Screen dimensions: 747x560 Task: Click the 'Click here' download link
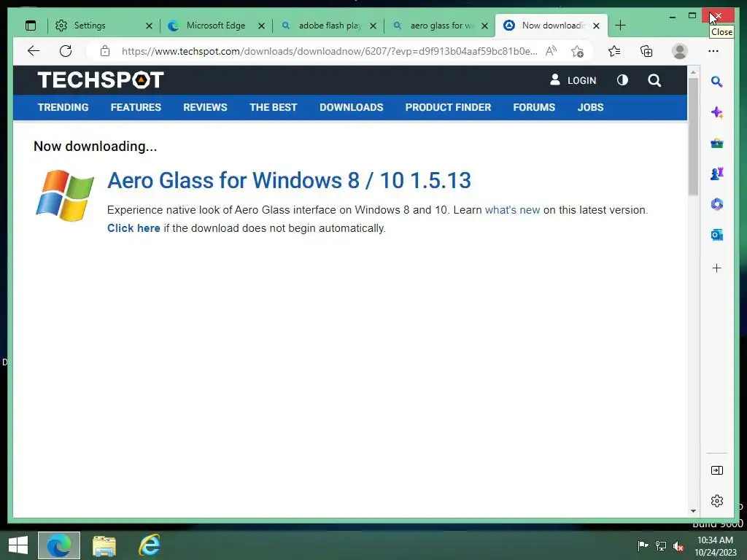[x=133, y=228]
